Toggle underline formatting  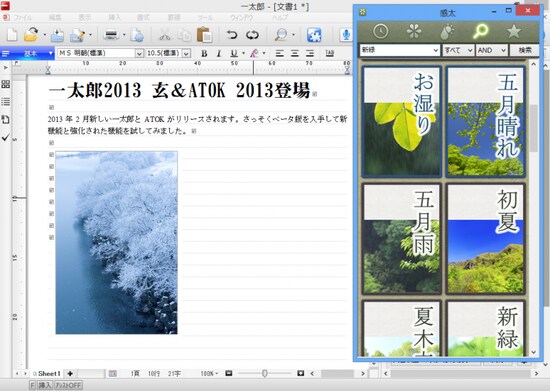(x=234, y=53)
